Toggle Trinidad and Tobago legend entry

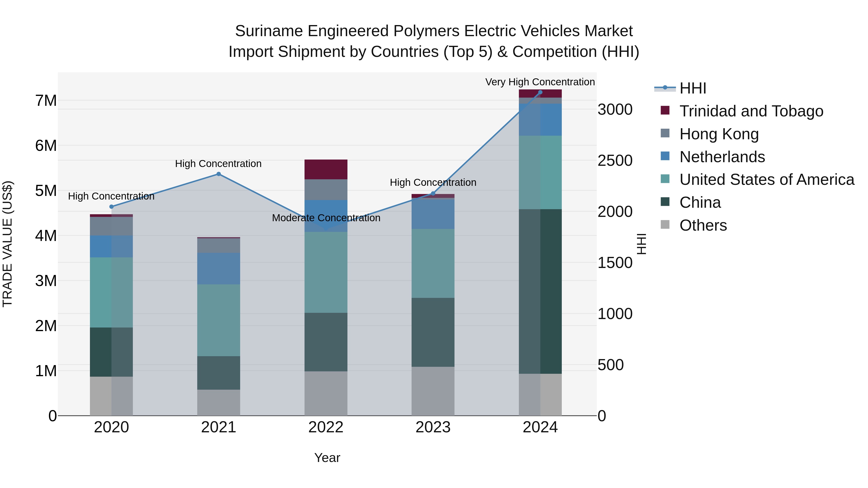point(742,111)
